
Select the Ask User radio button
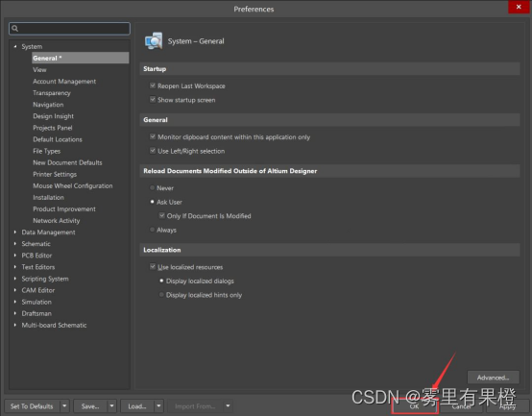click(x=152, y=202)
